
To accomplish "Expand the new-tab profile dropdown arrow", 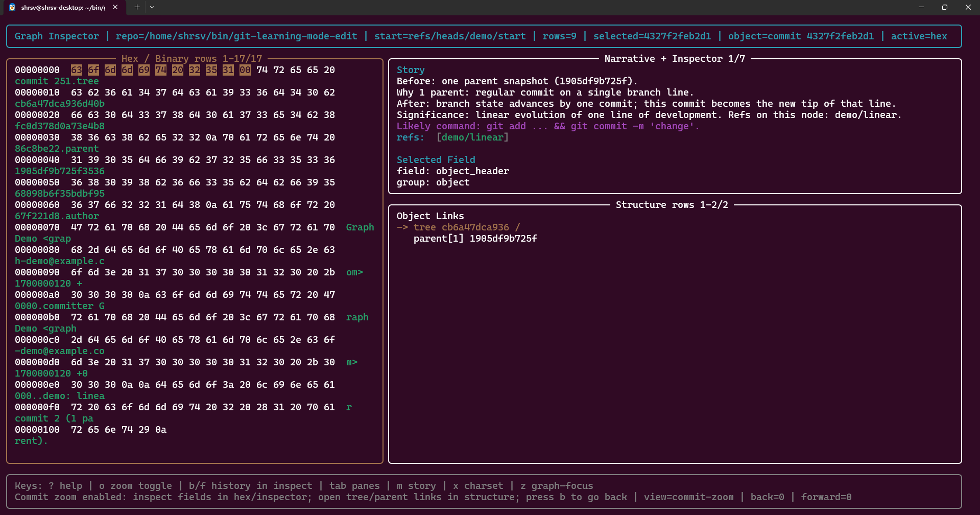I will [x=152, y=7].
